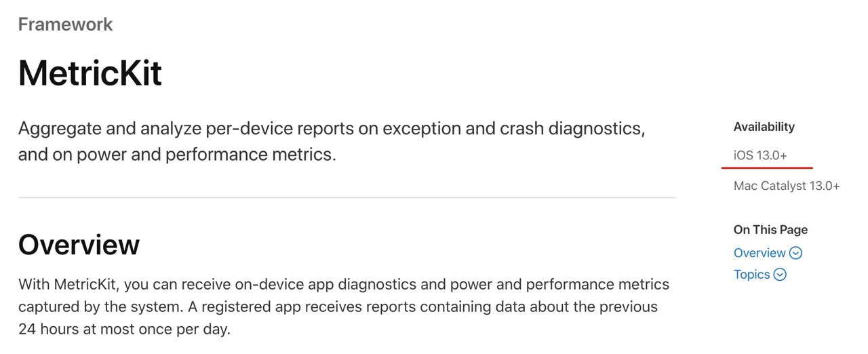Click the down-chevron icon beside Overview link
The image size is (868, 354).
(796, 253)
